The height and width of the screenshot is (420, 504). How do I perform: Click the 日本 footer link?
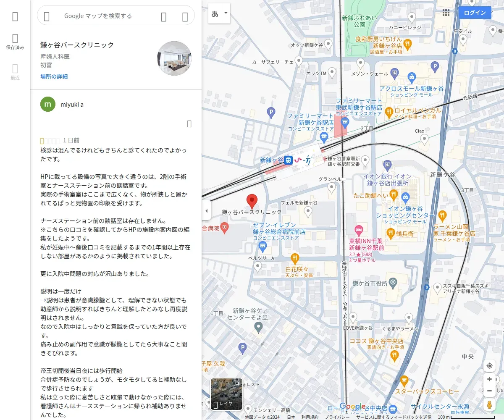pyautogui.click(x=291, y=417)
